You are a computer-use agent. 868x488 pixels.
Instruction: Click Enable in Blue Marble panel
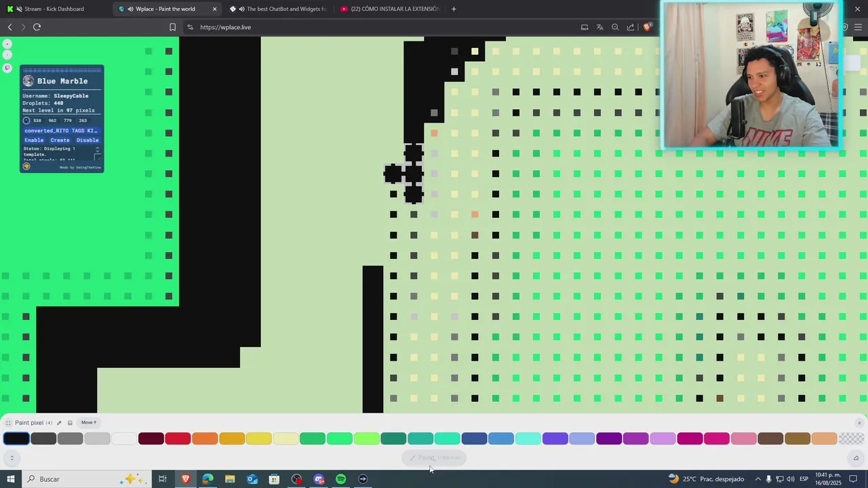click(x=34, y=140)
